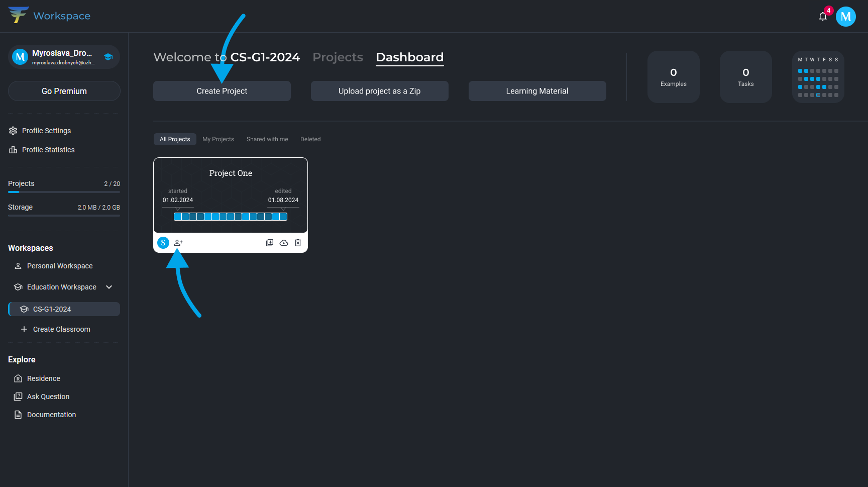Switch to the Projects tab
Screen dimensions: 868x487
[338, 57]
